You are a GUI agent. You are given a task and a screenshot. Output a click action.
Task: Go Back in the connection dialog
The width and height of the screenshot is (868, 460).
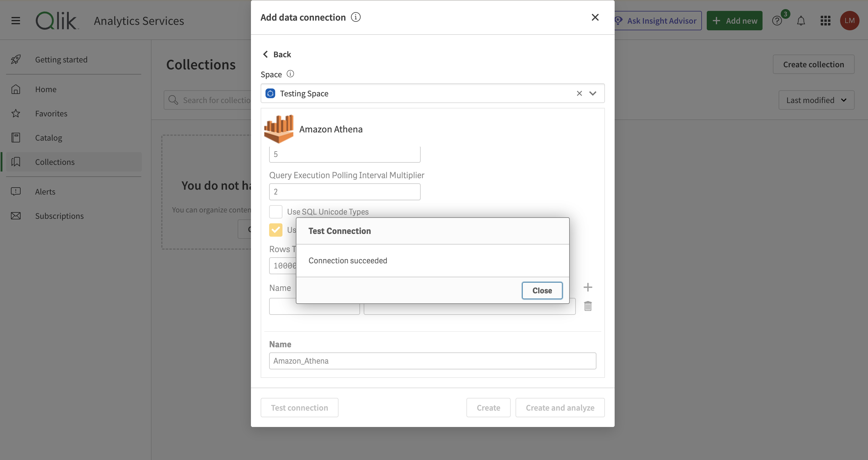[277, 54]
